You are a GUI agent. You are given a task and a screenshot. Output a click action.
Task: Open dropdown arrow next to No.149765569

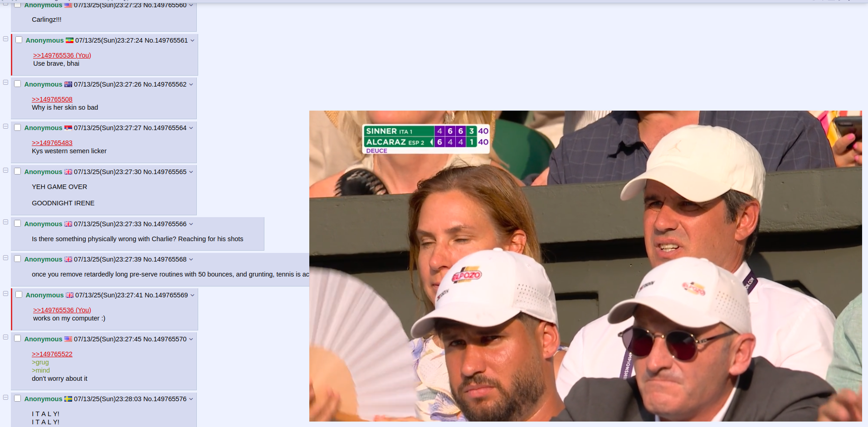point(192,295)
